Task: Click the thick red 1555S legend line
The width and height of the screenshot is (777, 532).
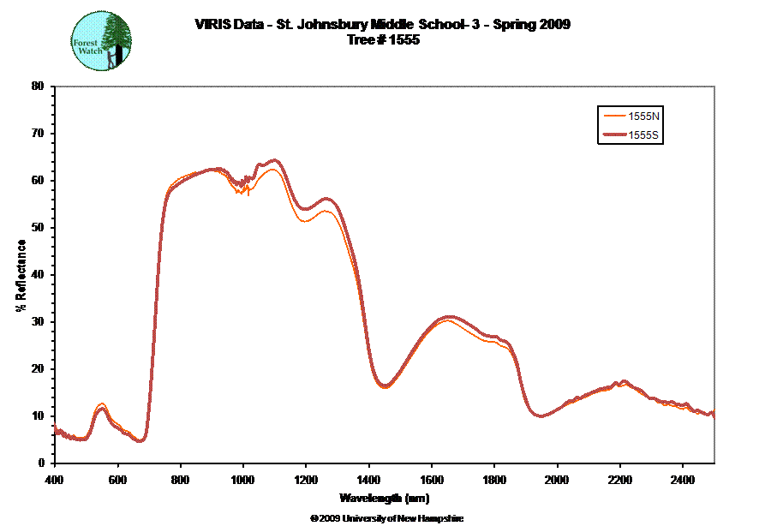Action: tap(615, 135)
